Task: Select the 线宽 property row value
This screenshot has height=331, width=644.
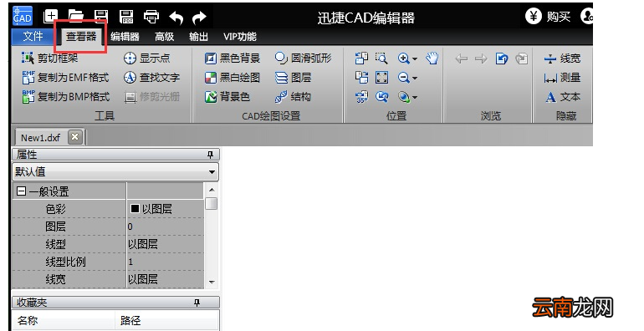Action: [x=165, y=279]
